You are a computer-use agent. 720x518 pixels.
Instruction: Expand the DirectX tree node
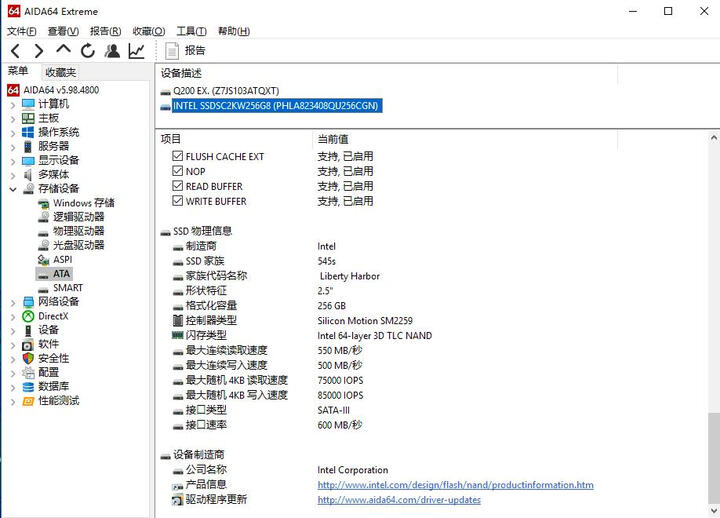[13, 317]
